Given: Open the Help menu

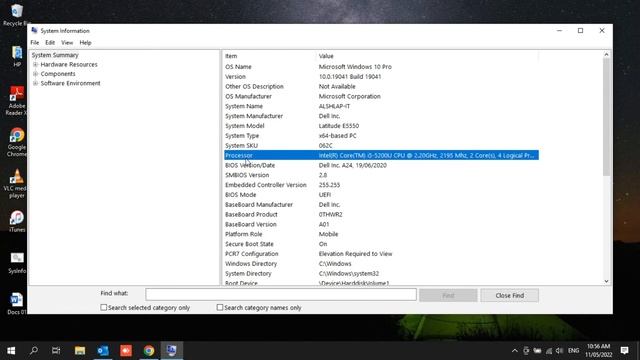Looking at the screenshot, I should (x=85, y=42).
